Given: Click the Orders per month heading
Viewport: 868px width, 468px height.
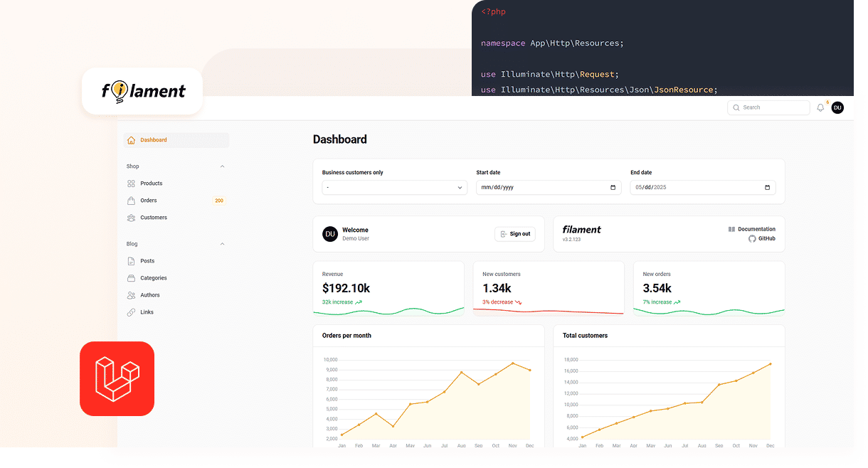Looking at the screenshot, I should (346, 336).
